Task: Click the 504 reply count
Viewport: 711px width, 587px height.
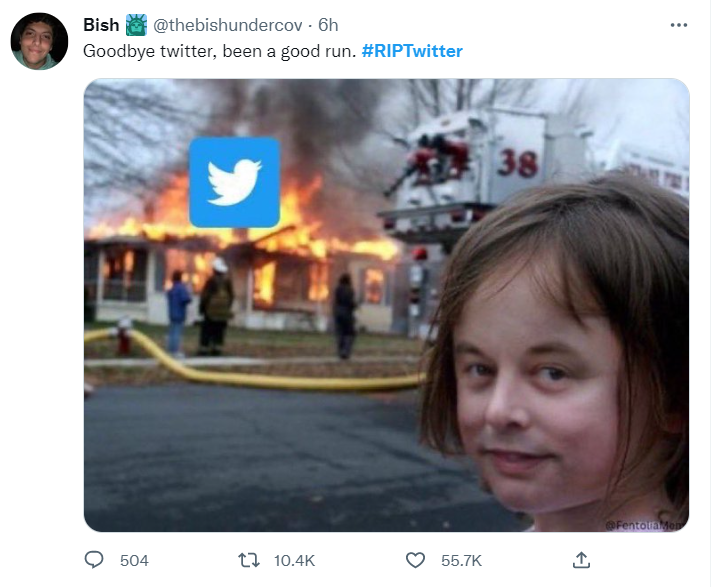Action: (x=134, y=561)
